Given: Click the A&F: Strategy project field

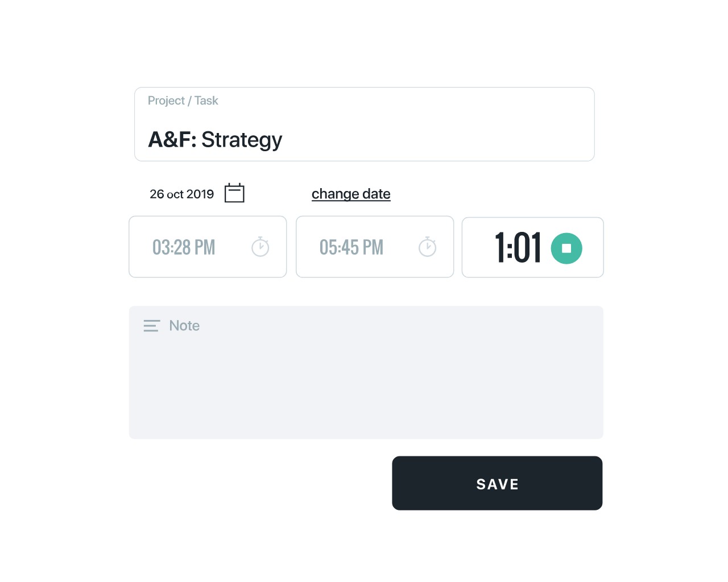Looking at the screenshot, I should click(x=364, y=139).
